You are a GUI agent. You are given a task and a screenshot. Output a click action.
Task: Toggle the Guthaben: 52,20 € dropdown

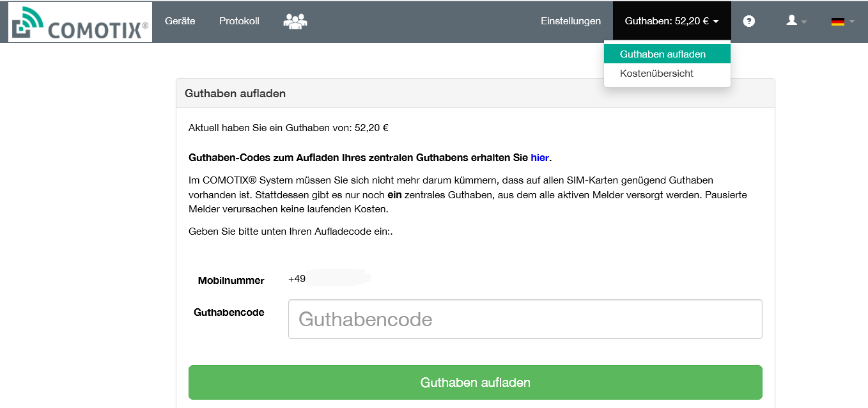[671, 21]
